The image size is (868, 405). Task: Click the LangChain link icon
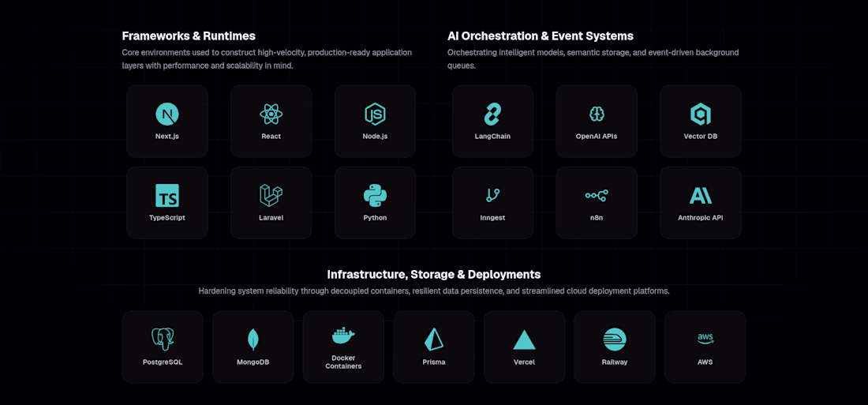pyautogui.click(x=492, y=114)
